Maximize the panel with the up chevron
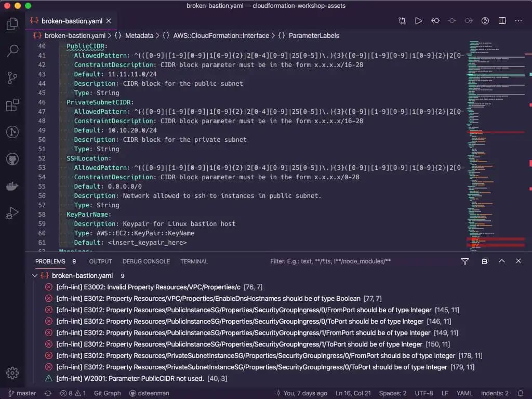532x399 pixels. click(502, 261)
